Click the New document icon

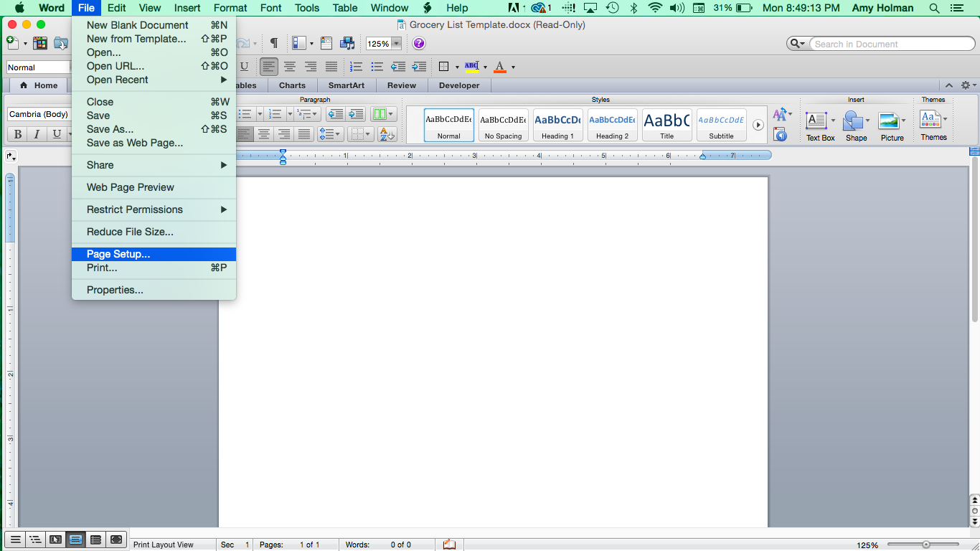point(12,44)
